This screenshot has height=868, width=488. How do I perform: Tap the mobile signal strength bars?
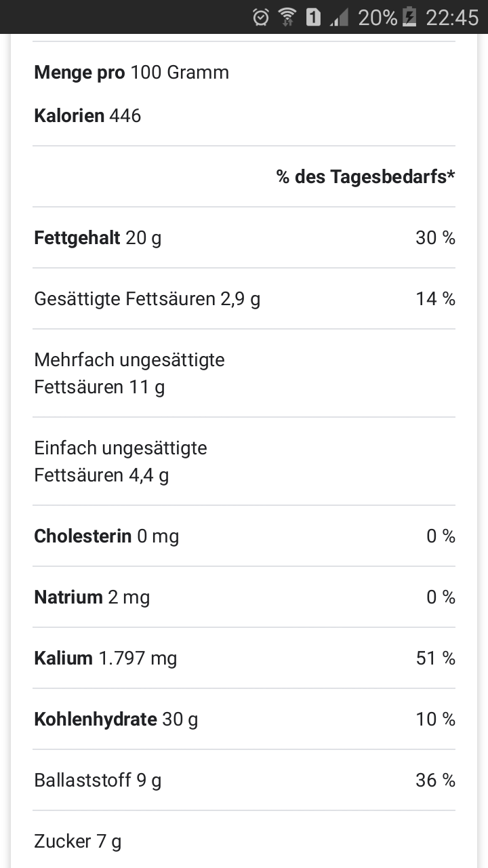click(x=339, y=18)
